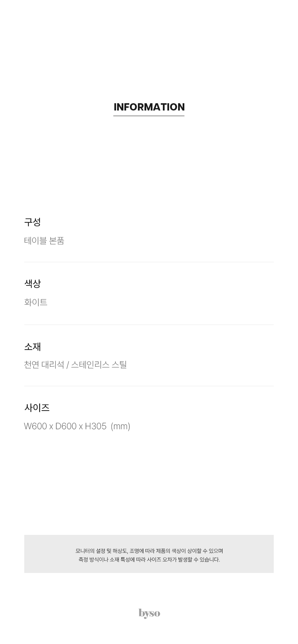Click the divider below the 소재 value
The height and width of the screenshot is (644, 298).
149,386
